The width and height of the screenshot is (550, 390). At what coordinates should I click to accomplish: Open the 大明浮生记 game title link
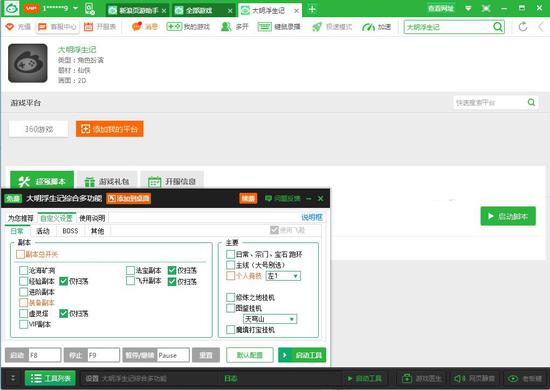[77, 49]
